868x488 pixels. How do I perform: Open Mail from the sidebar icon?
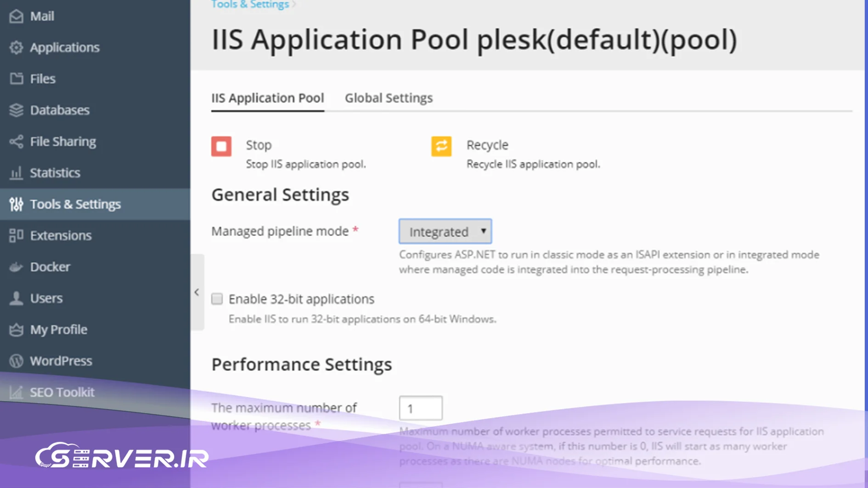pyautogui.click(x=16, y=16)
